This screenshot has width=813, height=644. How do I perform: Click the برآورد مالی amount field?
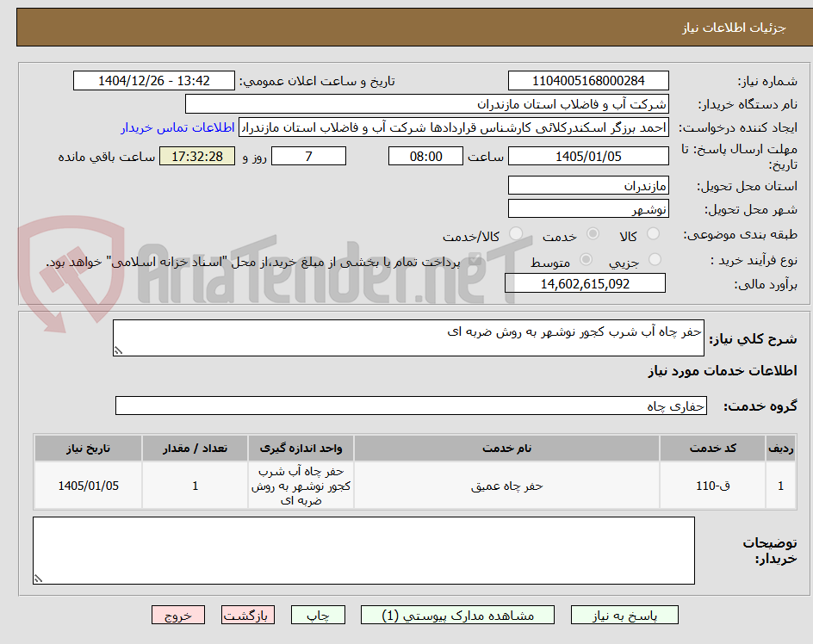click(585, 283)
